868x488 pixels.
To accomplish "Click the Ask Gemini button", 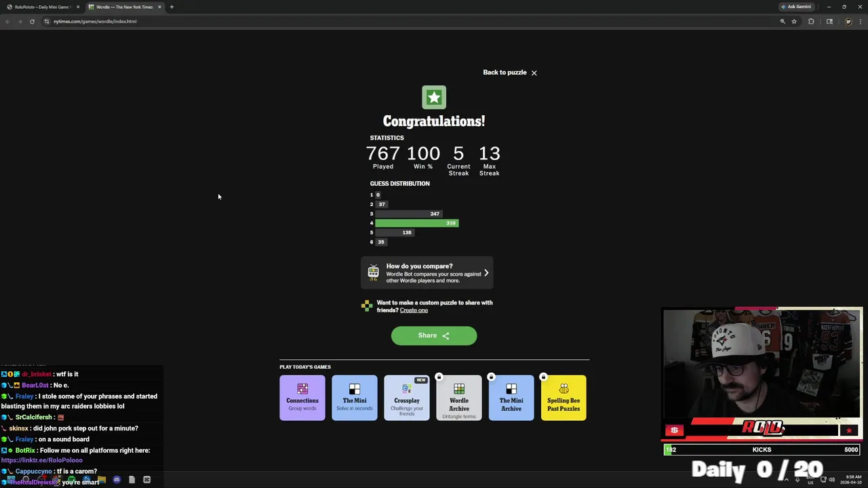I will (x=796, y=7).
